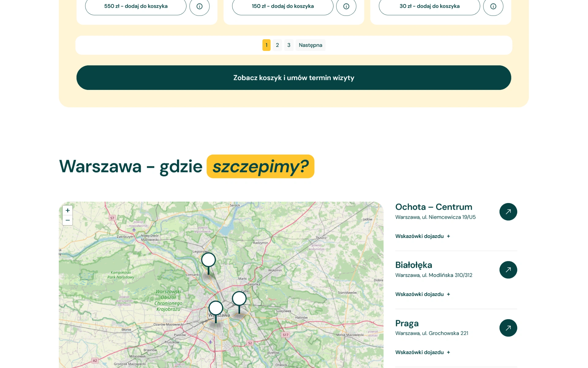Click the Praga map pin marker
Viewport: 588px width, 368px height.
(239, 298)
